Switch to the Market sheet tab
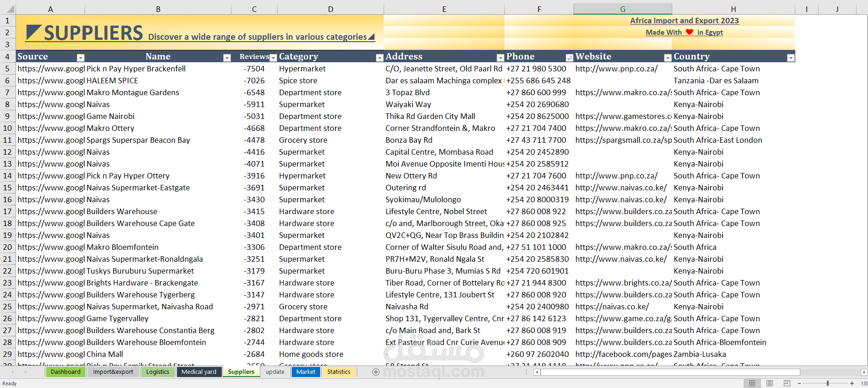This screenshot has height=388, width=868. click(305, 372)
